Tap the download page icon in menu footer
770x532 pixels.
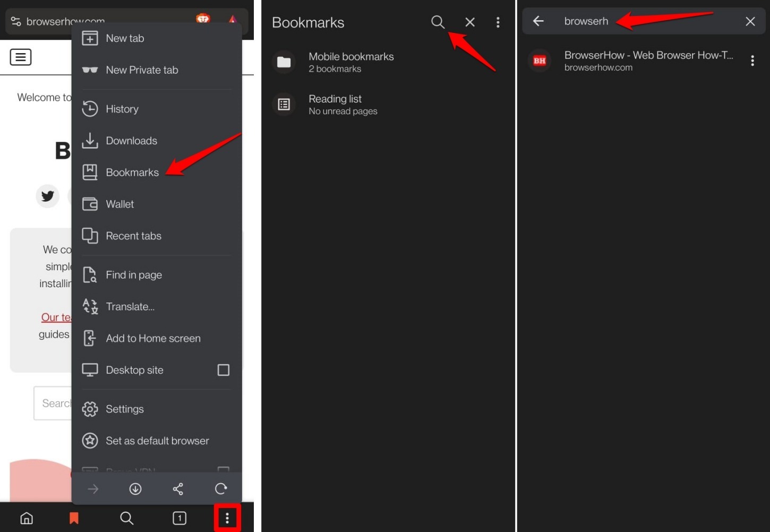click(135, 489)
